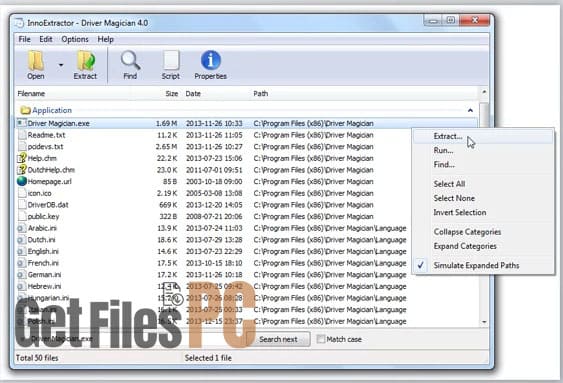Screen dimensions: 563x383
Task: Select the English.ini filename
Action: click(43, 251)
